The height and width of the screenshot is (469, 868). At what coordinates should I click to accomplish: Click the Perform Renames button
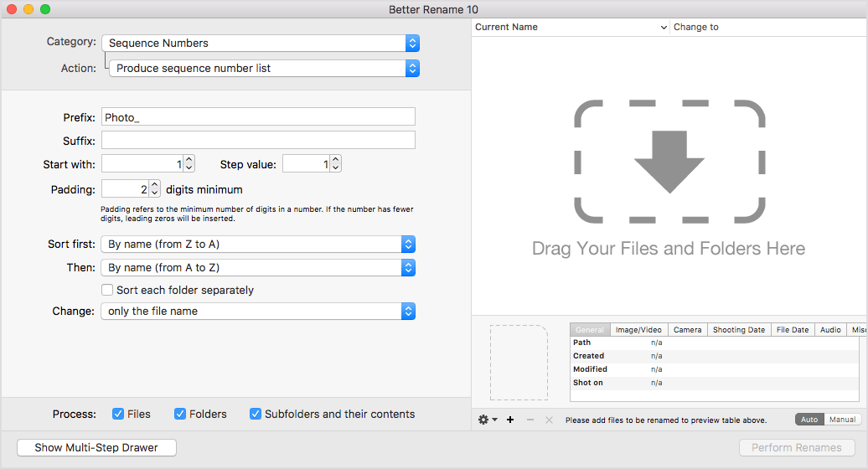click(797, 447)
